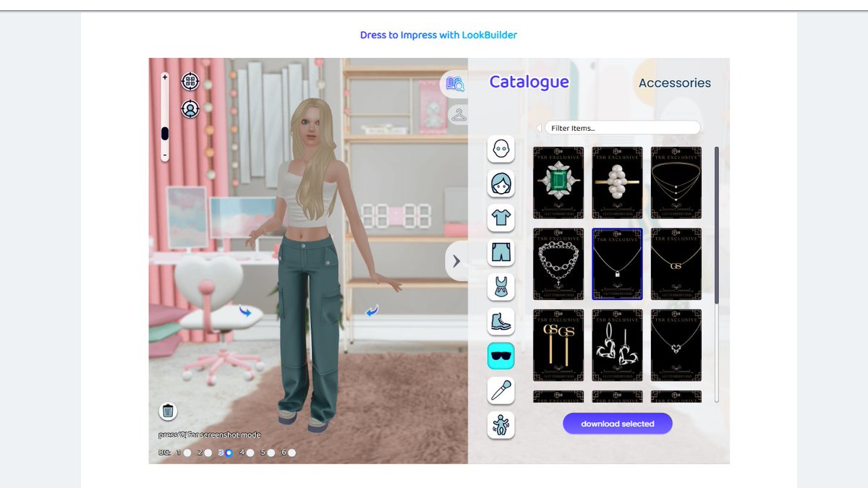Zoom in with the plus sign
The height and width of the screenshot is (488, 868).
[x=165, y=77]
